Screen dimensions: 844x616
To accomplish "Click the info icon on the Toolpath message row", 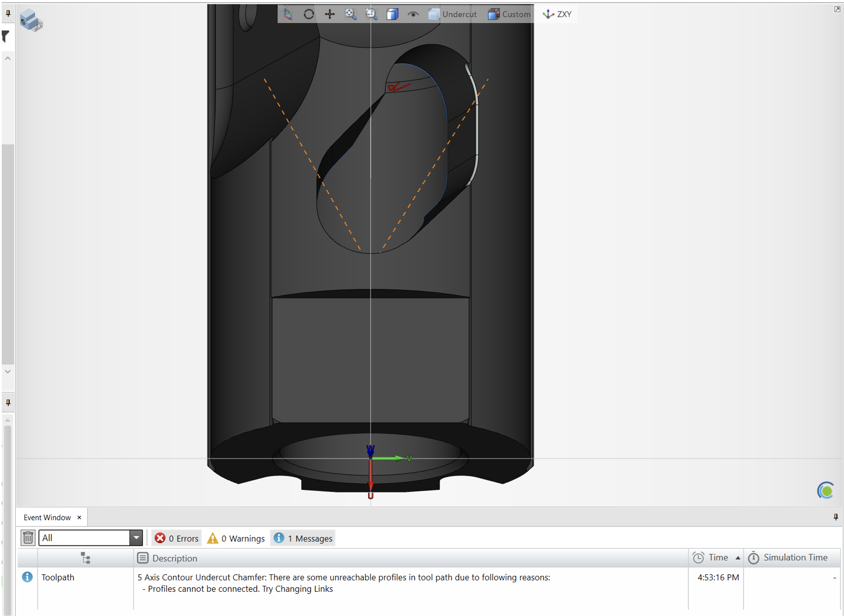I will click(27, 577).
